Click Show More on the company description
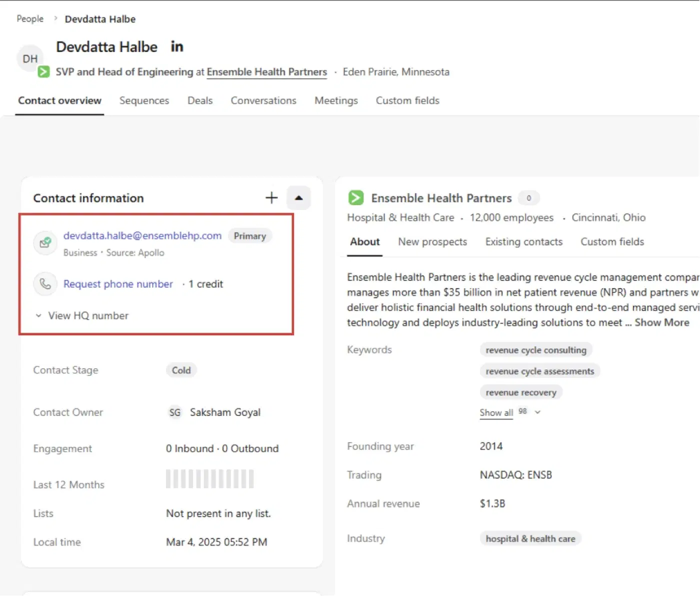Screen dimensions: 700x596 [x=662, y=323]
